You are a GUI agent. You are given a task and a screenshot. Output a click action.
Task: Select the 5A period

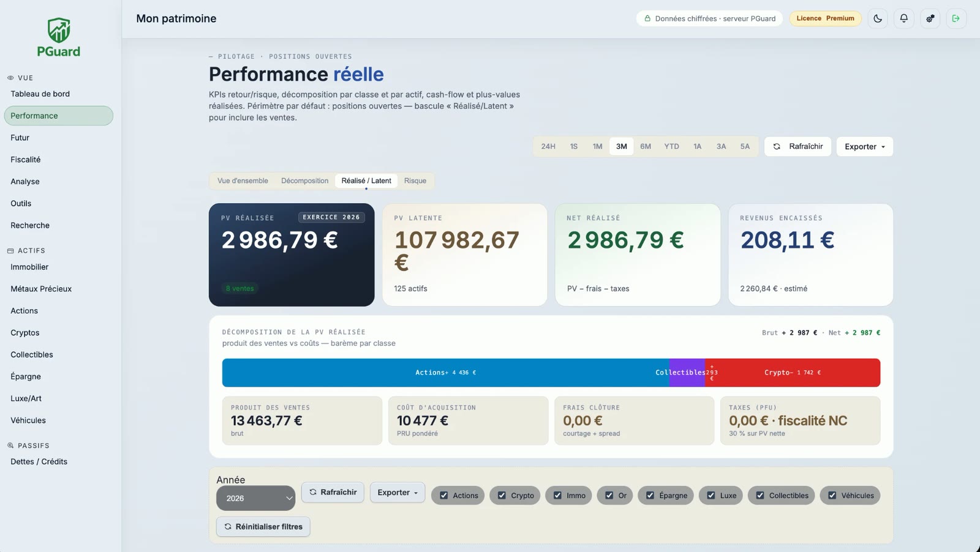click(745, 146)
